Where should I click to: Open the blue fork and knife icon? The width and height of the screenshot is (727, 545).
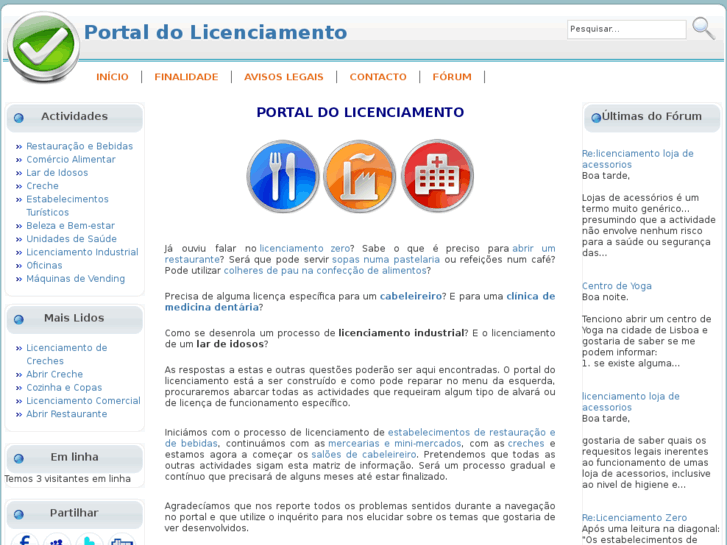click(x=283, y=176)
